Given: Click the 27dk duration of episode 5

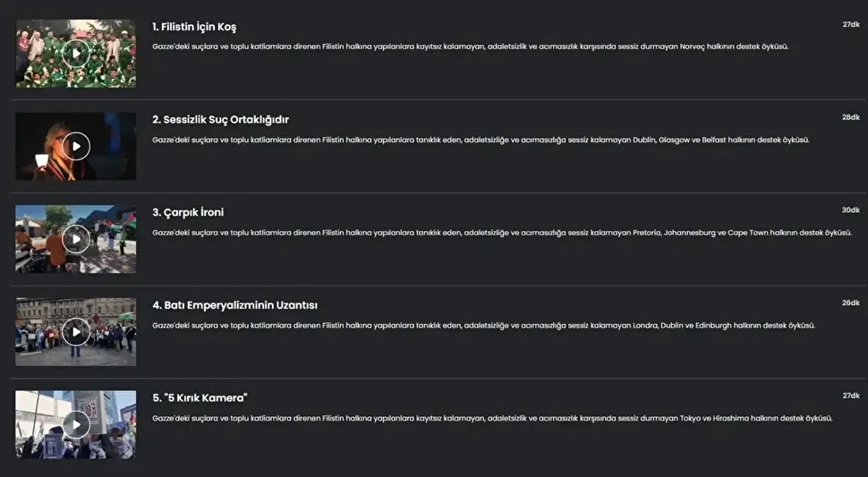Looking at the screenshot, I should (x=850, y=396).
